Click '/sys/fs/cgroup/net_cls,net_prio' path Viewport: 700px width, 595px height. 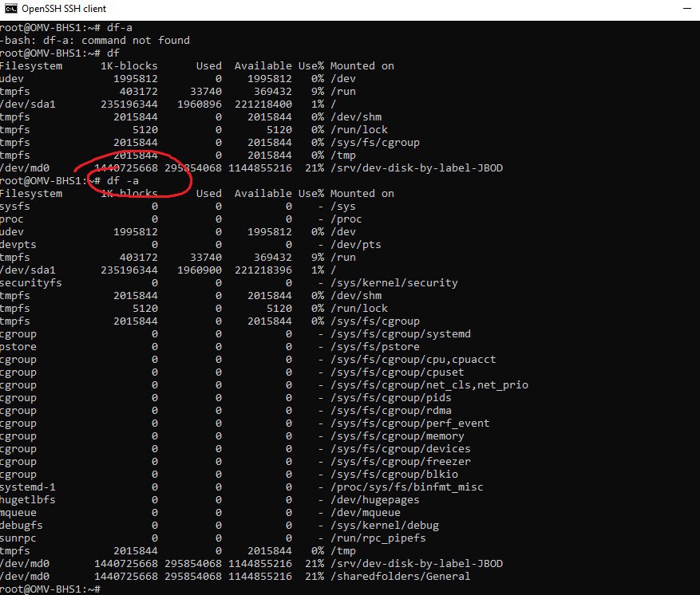(429, 385)
